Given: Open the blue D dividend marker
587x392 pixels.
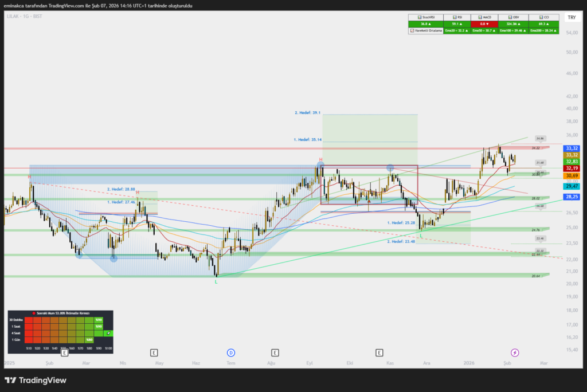Looking at the screenshot, I should pos(231,352).
